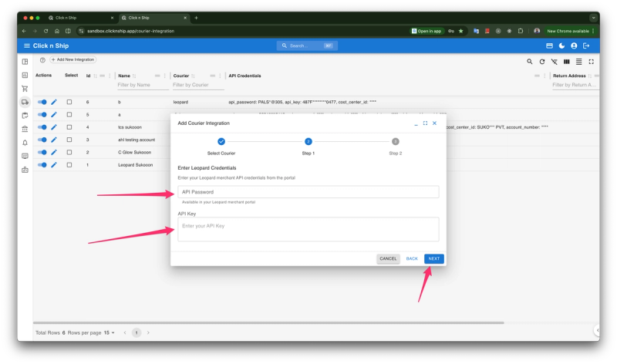617x364 pixels.
Task: Open the delivery truck sidebar icon
Action: pyautogui.click(x=25, y=103)
